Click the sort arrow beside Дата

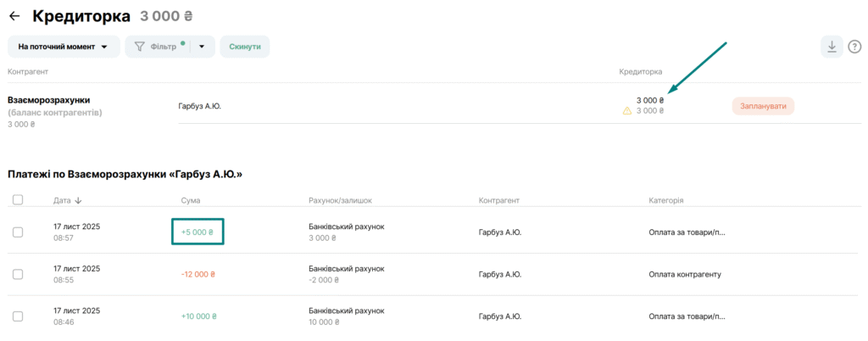(80, 201)
